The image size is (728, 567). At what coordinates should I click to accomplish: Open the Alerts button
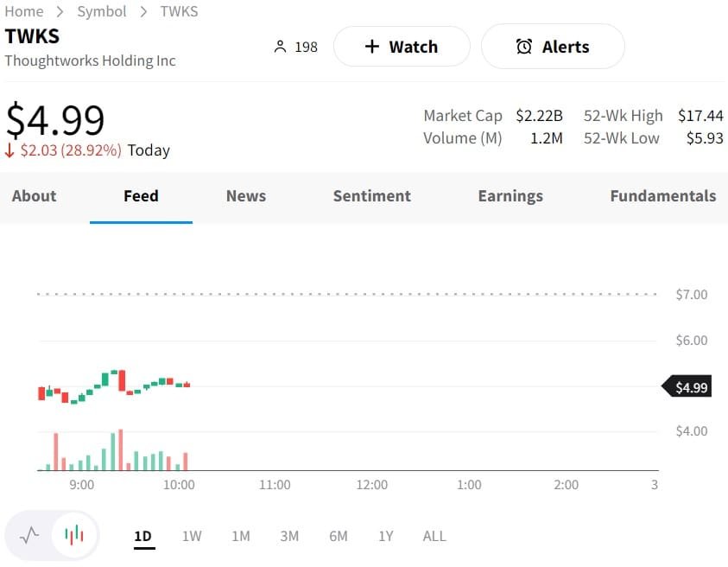553,47
